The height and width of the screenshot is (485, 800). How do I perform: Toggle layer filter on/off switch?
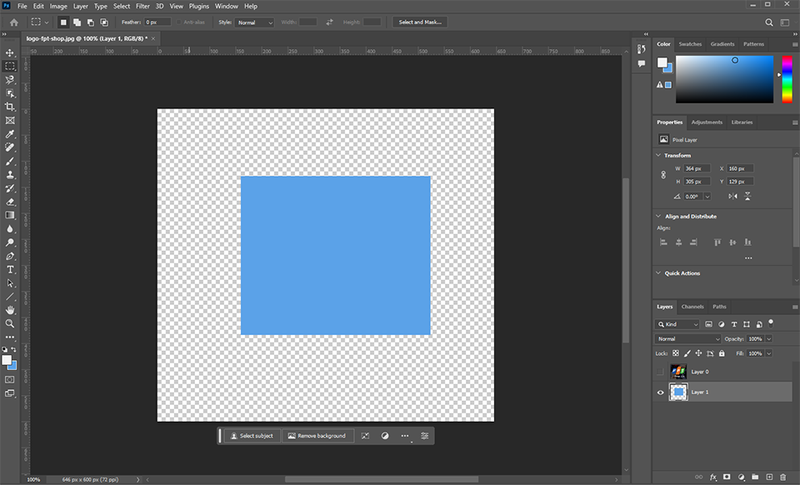point(771,323)
